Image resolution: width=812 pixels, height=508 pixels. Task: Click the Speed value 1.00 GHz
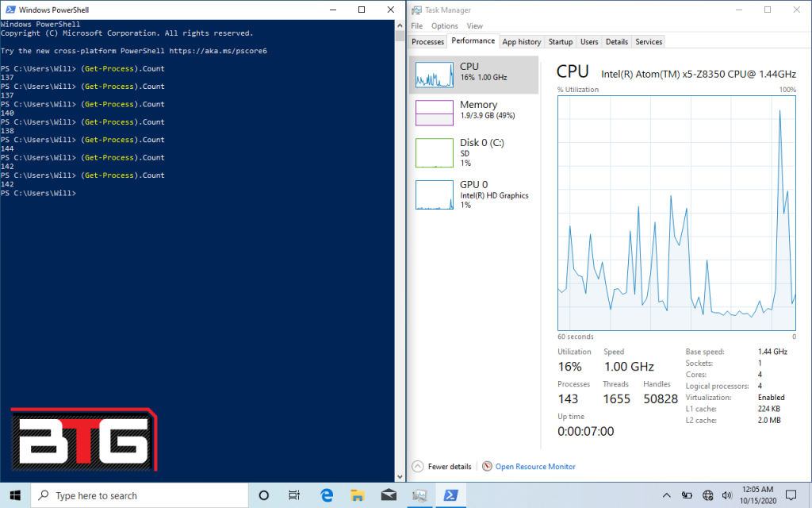coord(629,367)
